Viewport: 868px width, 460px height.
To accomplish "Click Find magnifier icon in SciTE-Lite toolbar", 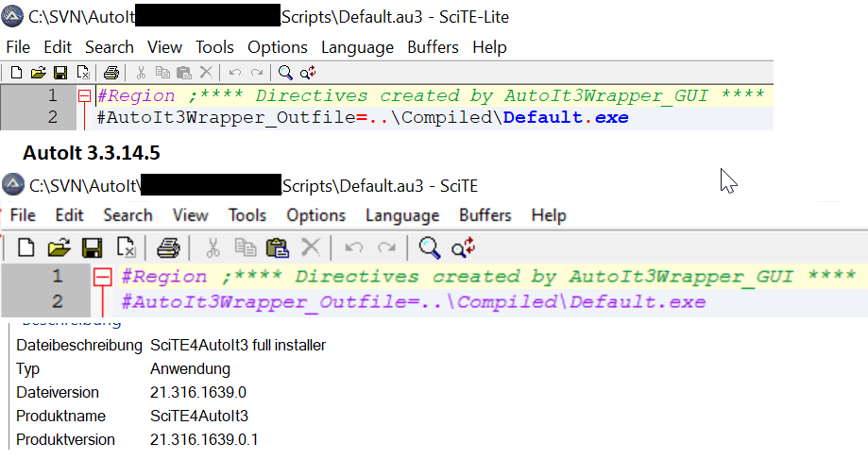I will tap(285, 73).
